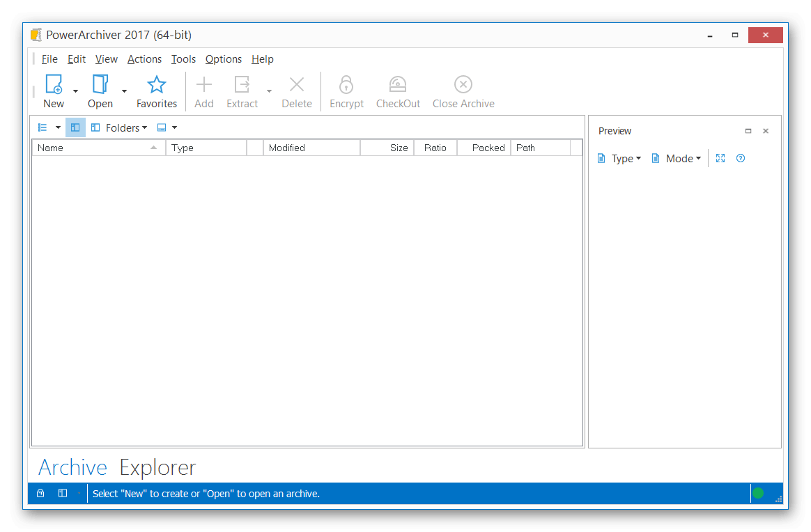811x532 pixels.
Task: Click the fullscreen icon in Preview panel
Action: (x=720, y=158)
